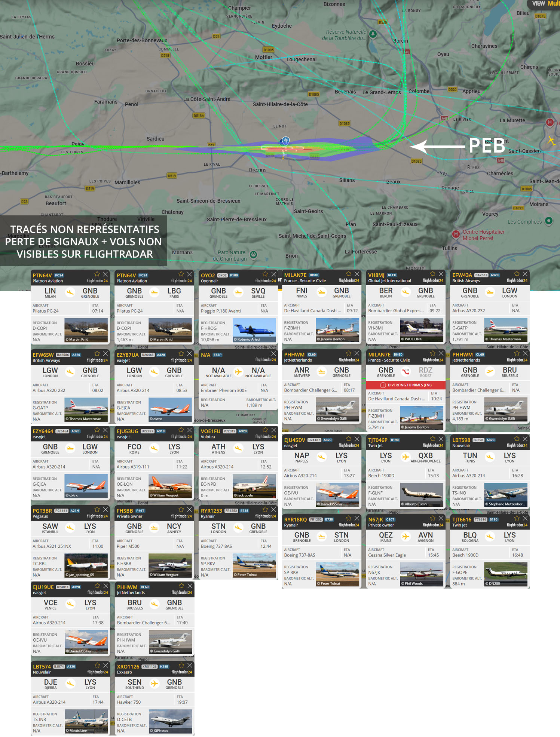Close the XRO1126 Exxaero flight card
The height and width of the screenshot is (737, 560).
pos(190,665)
